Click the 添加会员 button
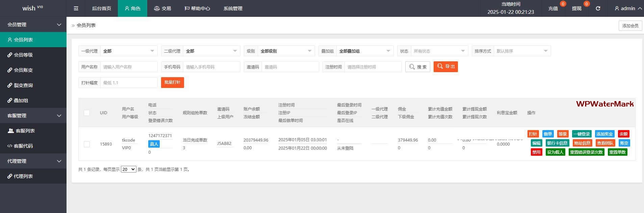Viewport: 644px width, 213px height. [x=630, y=26]
